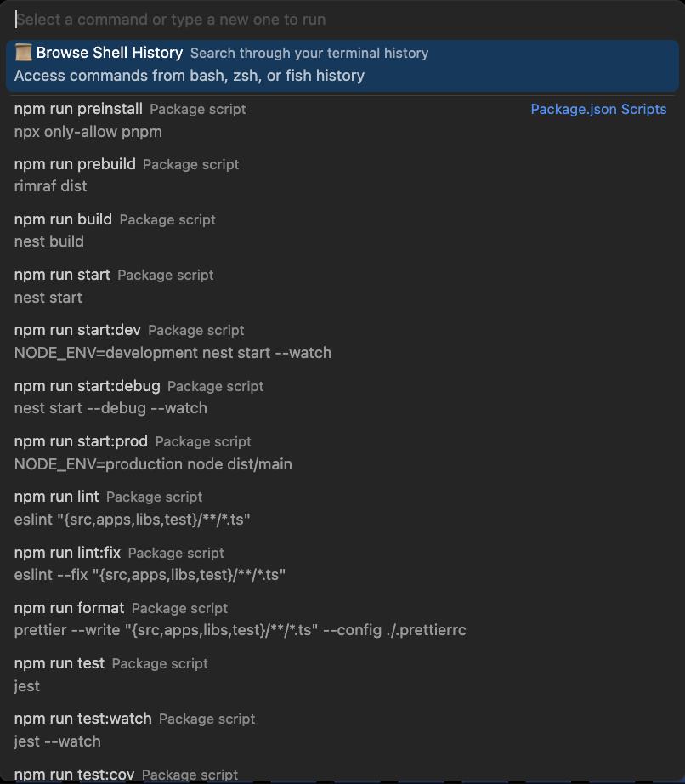Choose the npm run start:prod command
The image size is (685, 784).
(81, 441)
